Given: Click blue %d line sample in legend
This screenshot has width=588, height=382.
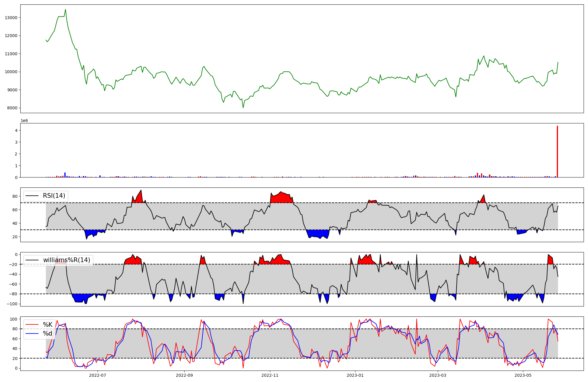Looking at the screenshot, I should tap(32, 334).
